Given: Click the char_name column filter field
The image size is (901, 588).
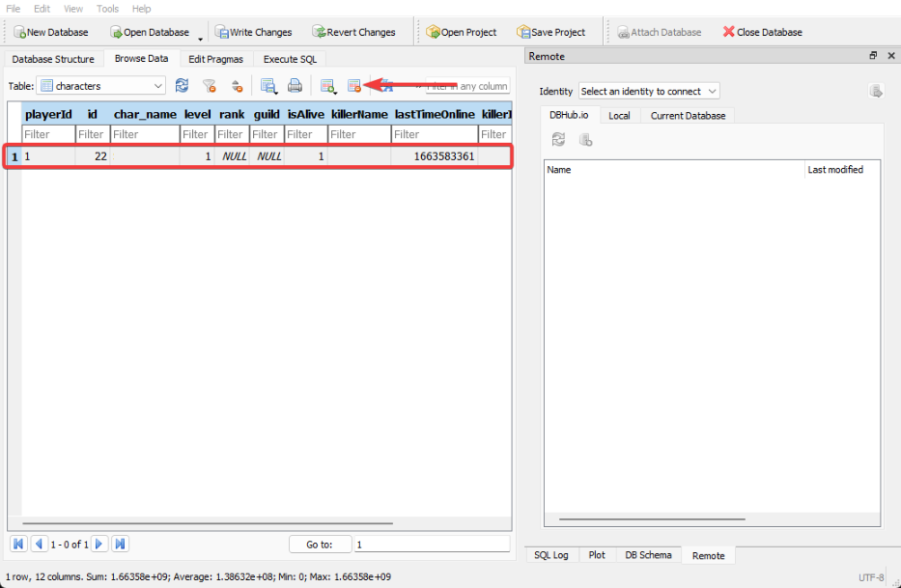Looking at the screenshot, I should (x=144, y=134).
